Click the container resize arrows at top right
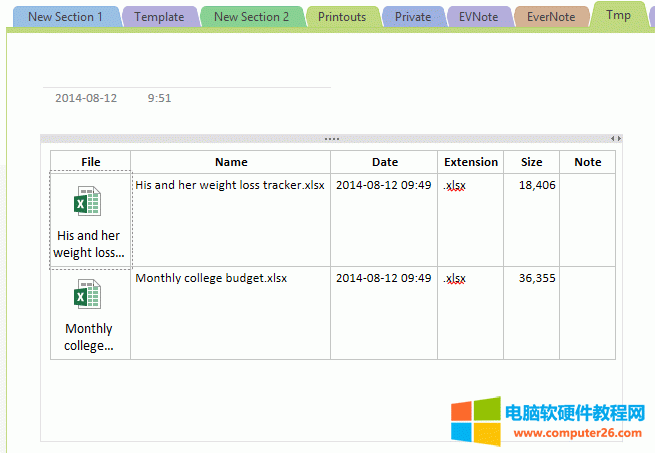655x453 pixels. [x=615, y=138]
